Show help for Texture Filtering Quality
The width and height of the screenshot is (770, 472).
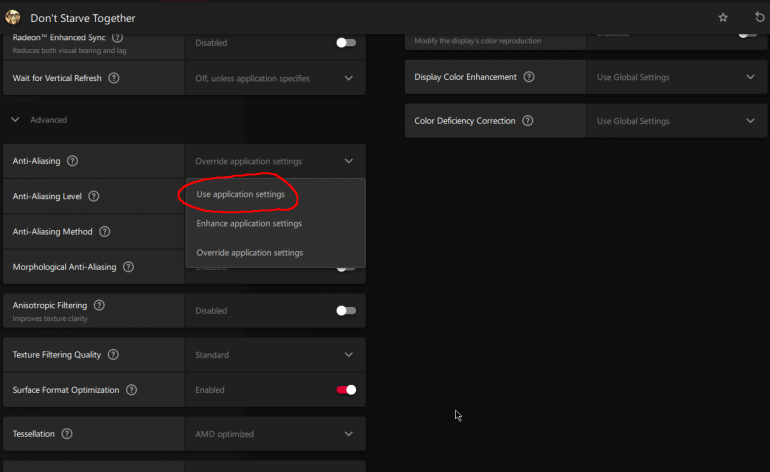(x=113, y=355)
